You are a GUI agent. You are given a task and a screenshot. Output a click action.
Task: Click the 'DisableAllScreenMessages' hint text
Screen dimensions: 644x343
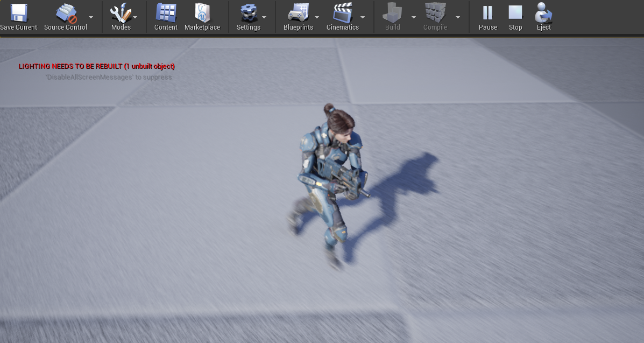(x=109, y=78)
